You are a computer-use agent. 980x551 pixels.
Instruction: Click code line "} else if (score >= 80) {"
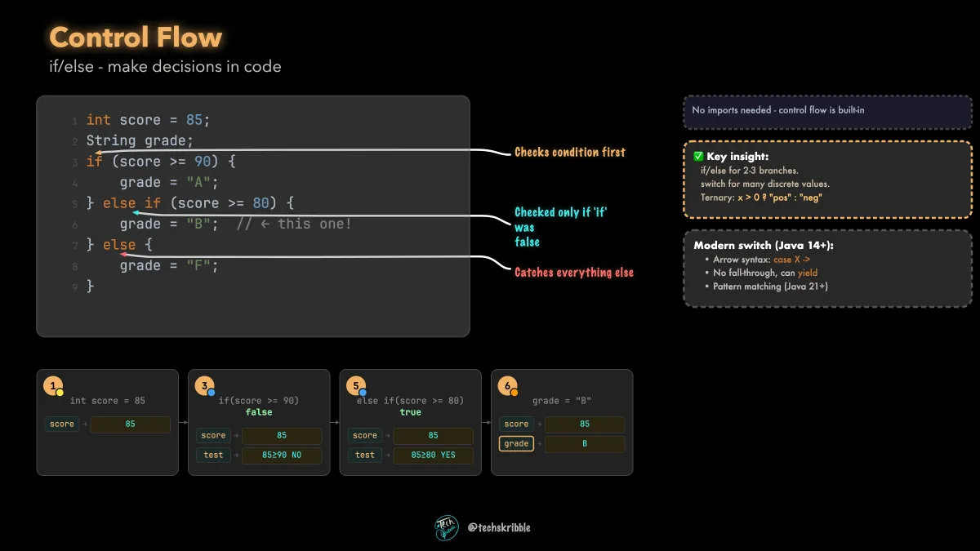click(x=189, y=203)
